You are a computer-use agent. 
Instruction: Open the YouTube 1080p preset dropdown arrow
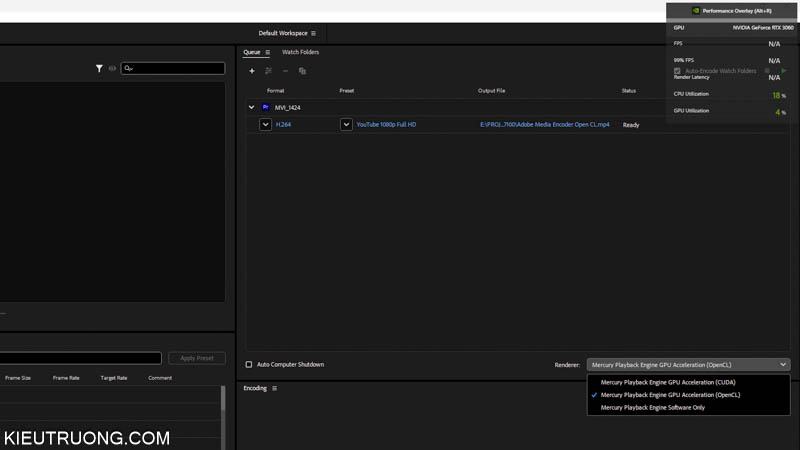[x=346, y=124]
